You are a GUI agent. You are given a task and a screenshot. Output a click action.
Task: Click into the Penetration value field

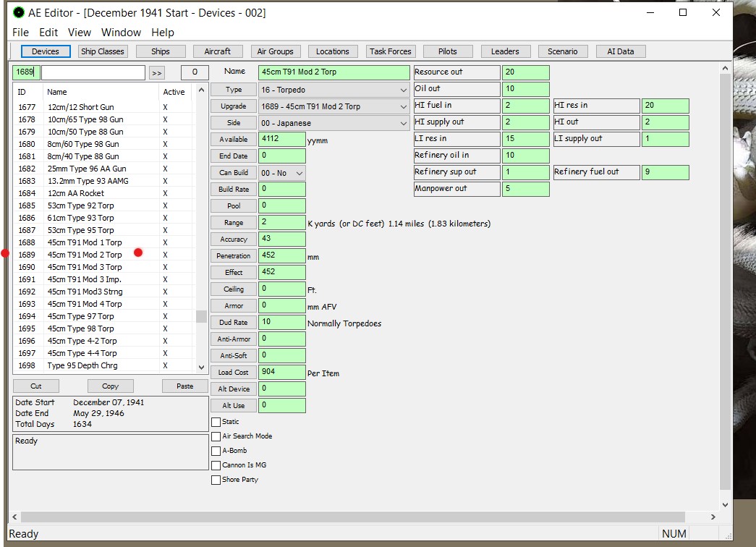coord(281,256)
